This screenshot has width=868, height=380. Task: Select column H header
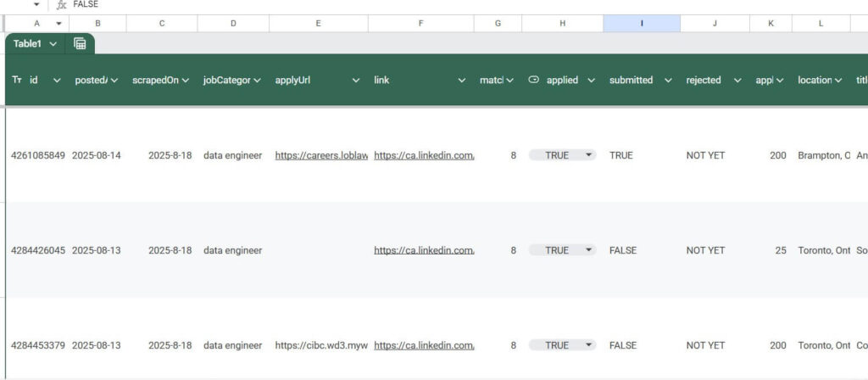(562, 24)
